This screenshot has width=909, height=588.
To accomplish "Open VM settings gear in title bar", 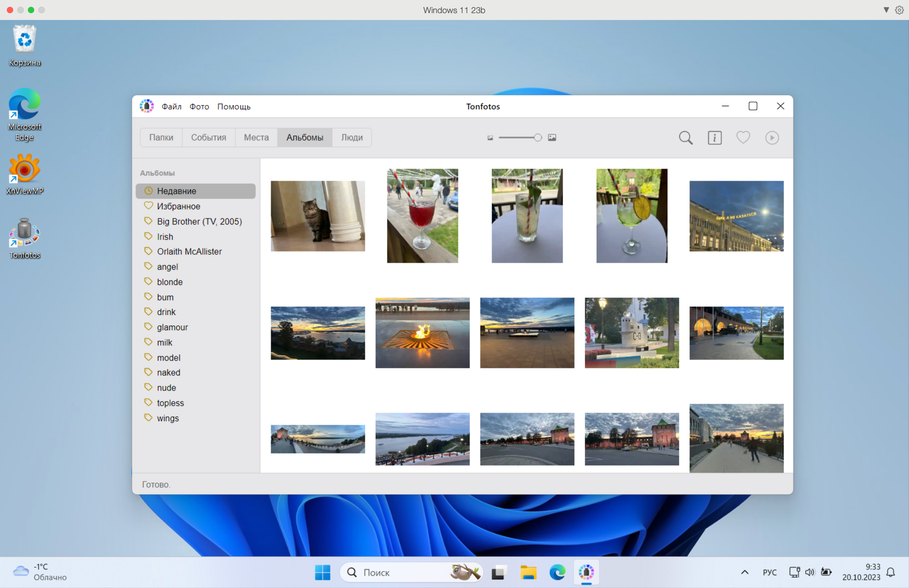I will [899, 10].
